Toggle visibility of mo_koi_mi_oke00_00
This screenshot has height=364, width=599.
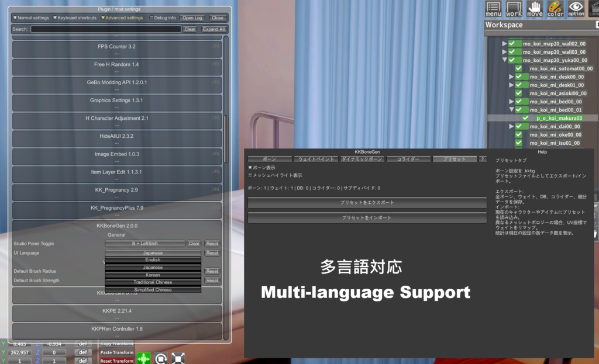point(519,135)
